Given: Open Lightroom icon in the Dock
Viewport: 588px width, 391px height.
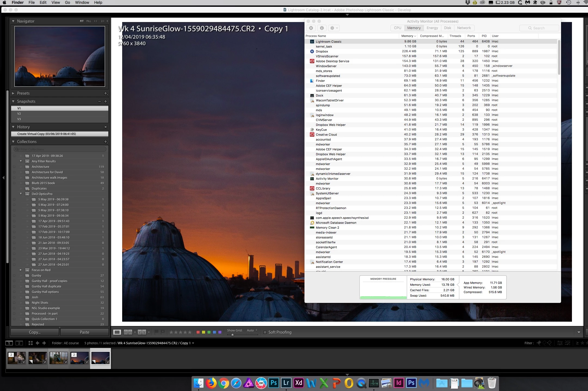Looking at the screenshot, I should (x=286, y=383).
